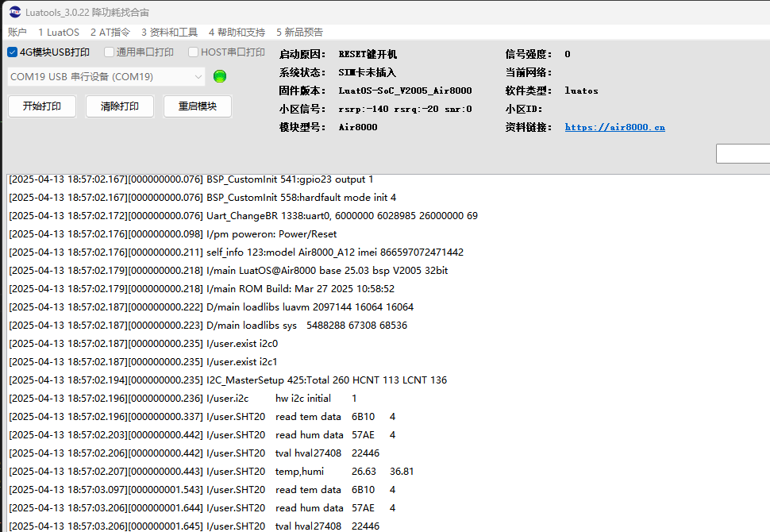Select the 'loadlibs sys' log line
The image size is (770, 532).
[x=208, y=326]
